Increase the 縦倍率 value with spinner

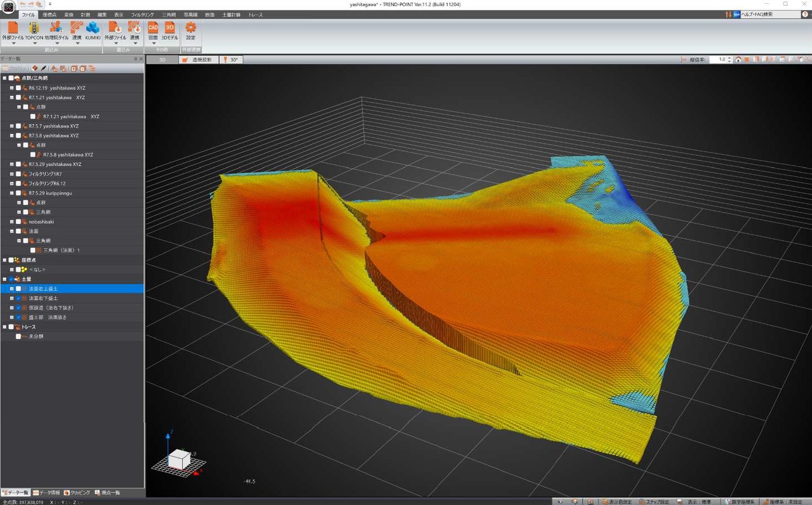pyautogui.click(x=730, y=58)
